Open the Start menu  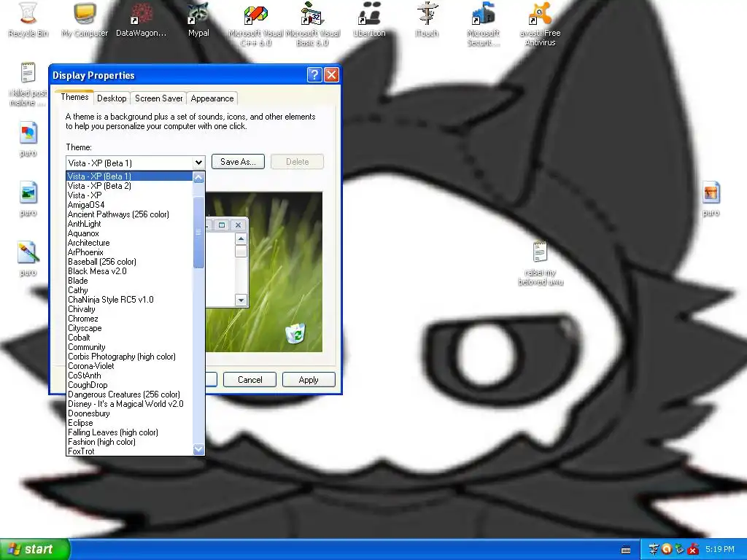click(x=35, y=549)
